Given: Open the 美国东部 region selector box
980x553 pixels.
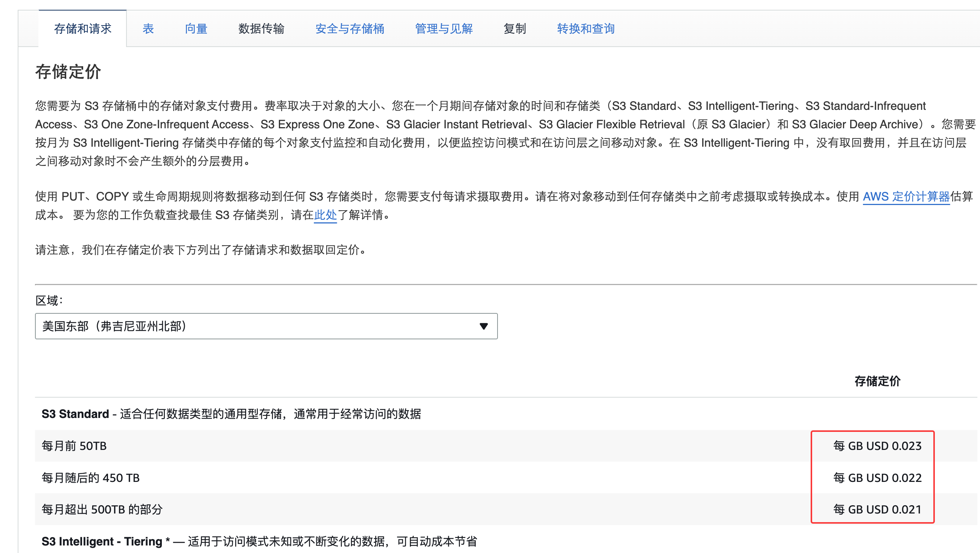Looking at the screenshot, I should [259, 326].
